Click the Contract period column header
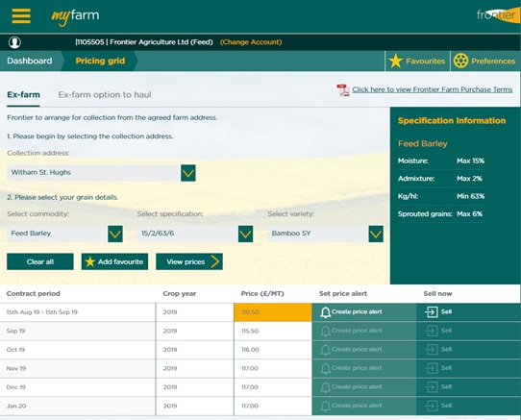 tap(34, 294)
